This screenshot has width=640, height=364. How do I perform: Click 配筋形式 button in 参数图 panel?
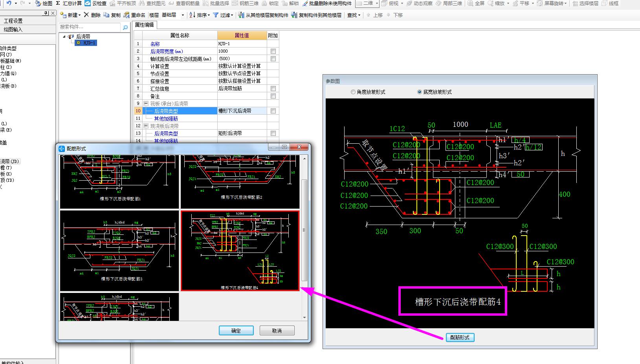(x=460, y=337)
